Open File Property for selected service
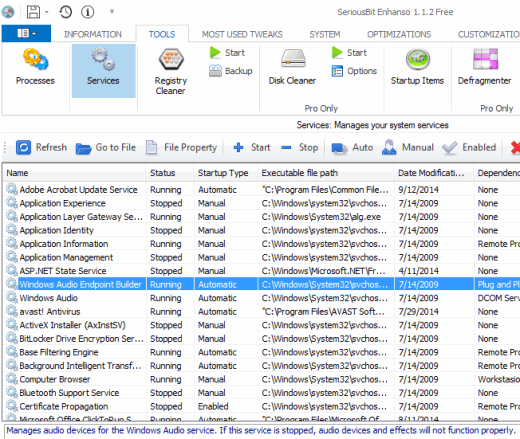520x439 pixels. point(182,147)
